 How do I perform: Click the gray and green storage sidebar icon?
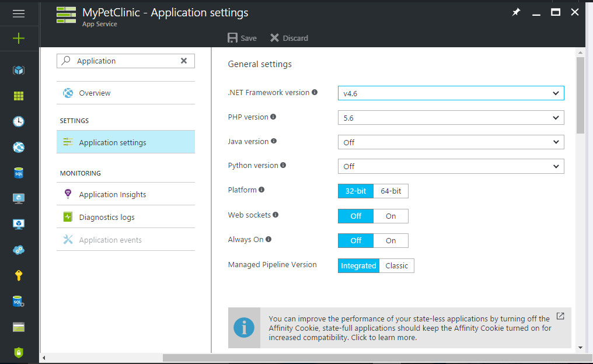pos(19,327)
